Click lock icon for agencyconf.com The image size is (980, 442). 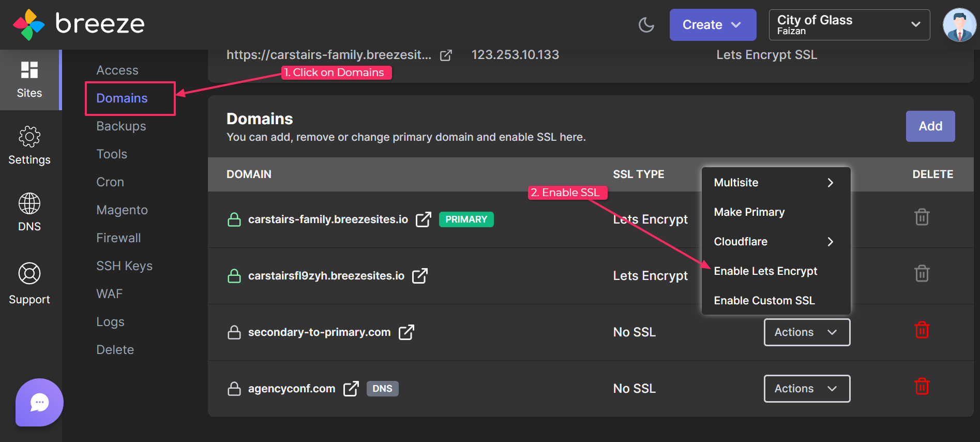coord(234,389)
